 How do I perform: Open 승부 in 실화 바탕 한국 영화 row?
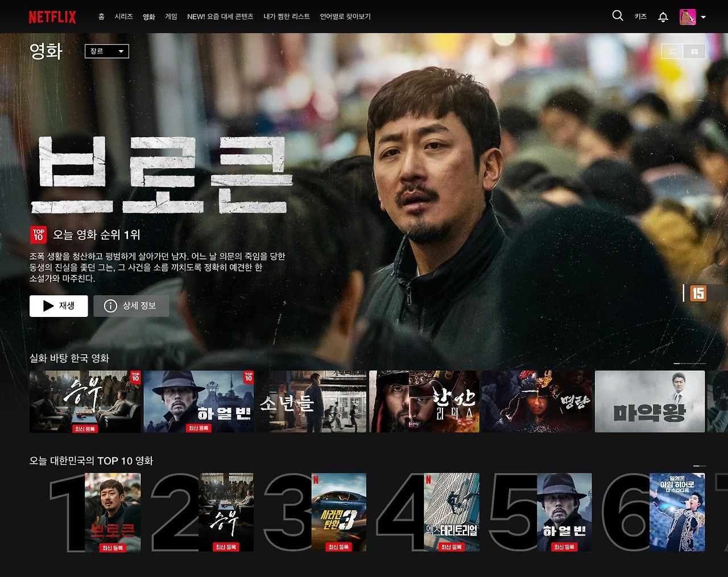coord(85,402)
